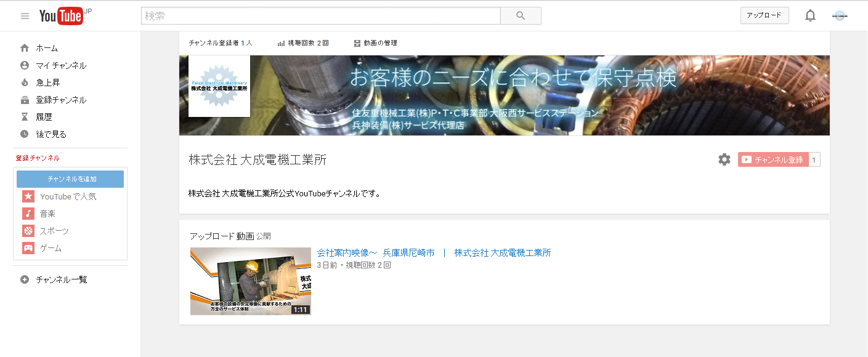
Task: Open 急上昇 in the sidebar
Action: 48,82
